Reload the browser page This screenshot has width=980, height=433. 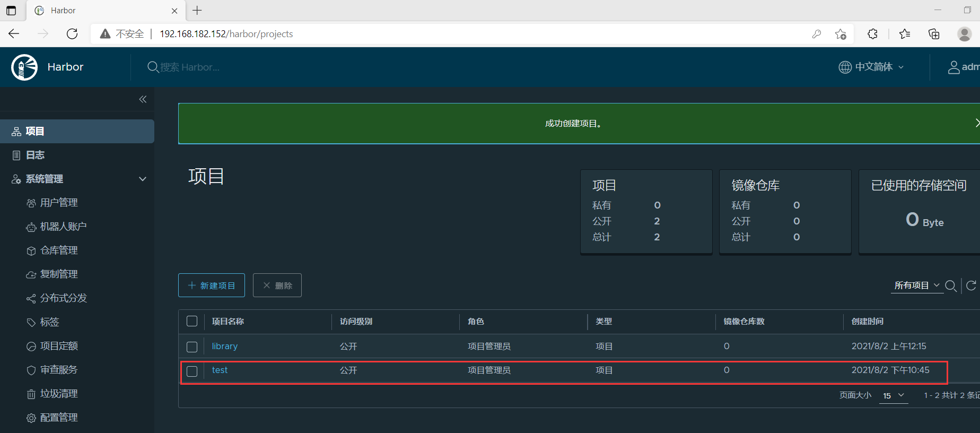[x=72, y=34]
